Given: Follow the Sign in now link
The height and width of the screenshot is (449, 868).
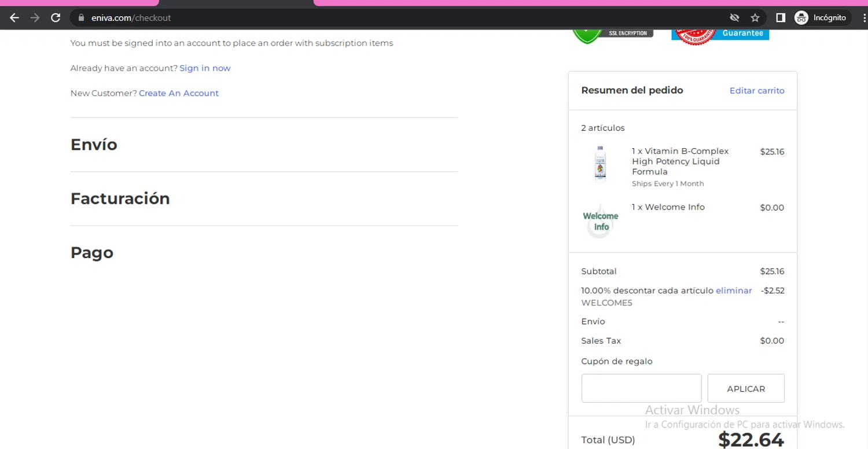Looking at the screenshot, I should 205,68.
